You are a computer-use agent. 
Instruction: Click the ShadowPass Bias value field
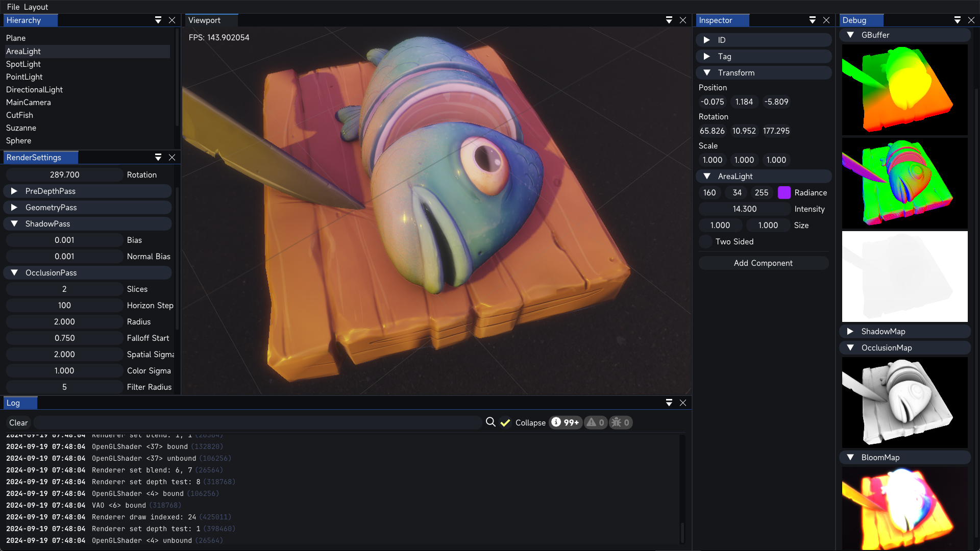pos(64,240)
